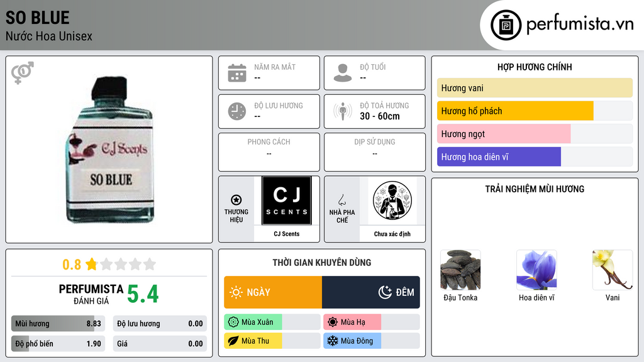Click the Nước Hoa Unisex subtitle
644x362 pixels.
49,36
